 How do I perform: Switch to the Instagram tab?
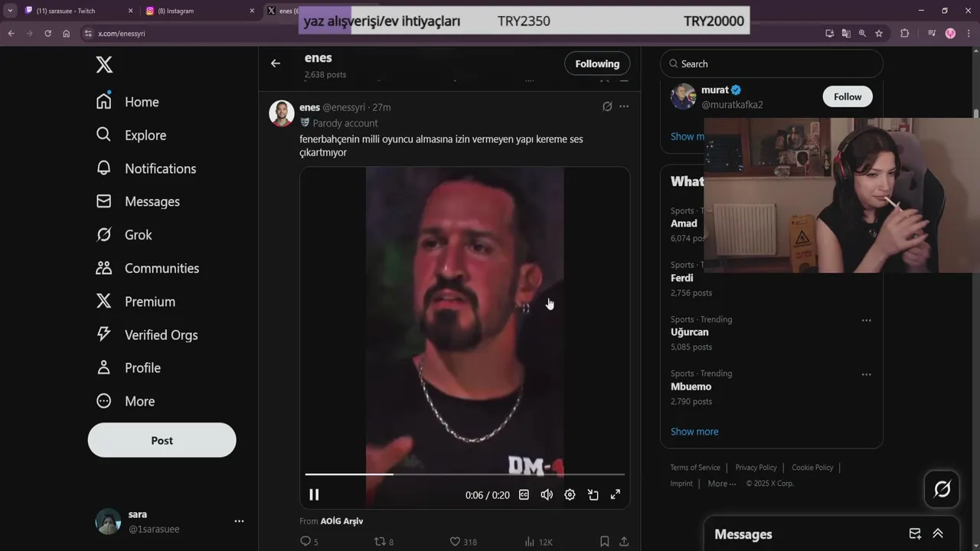click(x=199, y=11)
